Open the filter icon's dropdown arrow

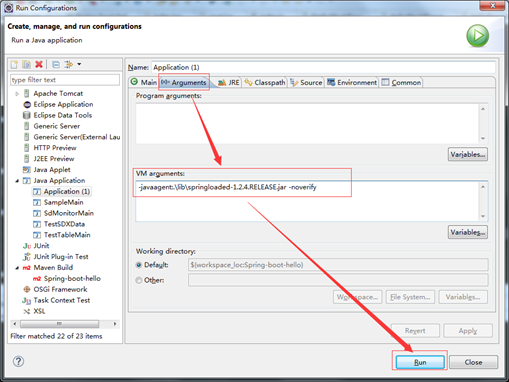point(79,64)
